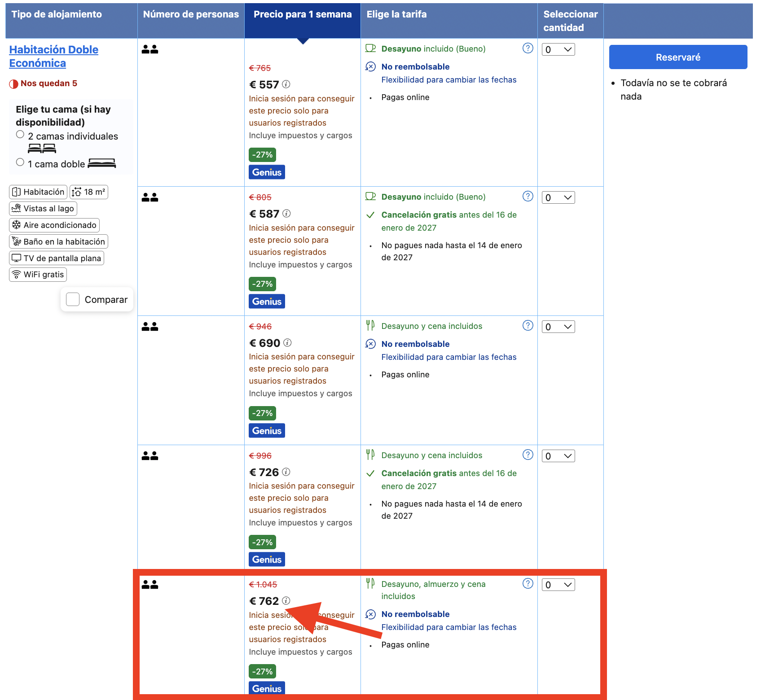Click the strikethrough price € 1.045
This screenshot has width=765, height=700.
pyautogui.click(x=263, y=584)
